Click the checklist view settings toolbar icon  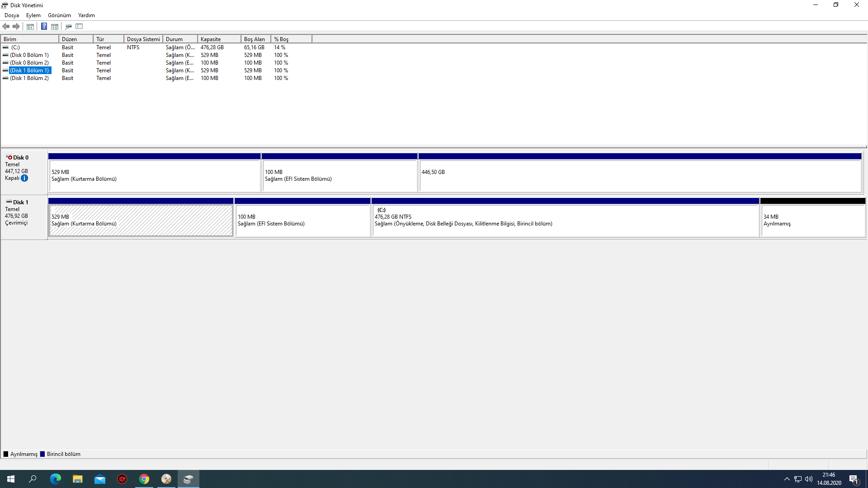coord(80,27)
